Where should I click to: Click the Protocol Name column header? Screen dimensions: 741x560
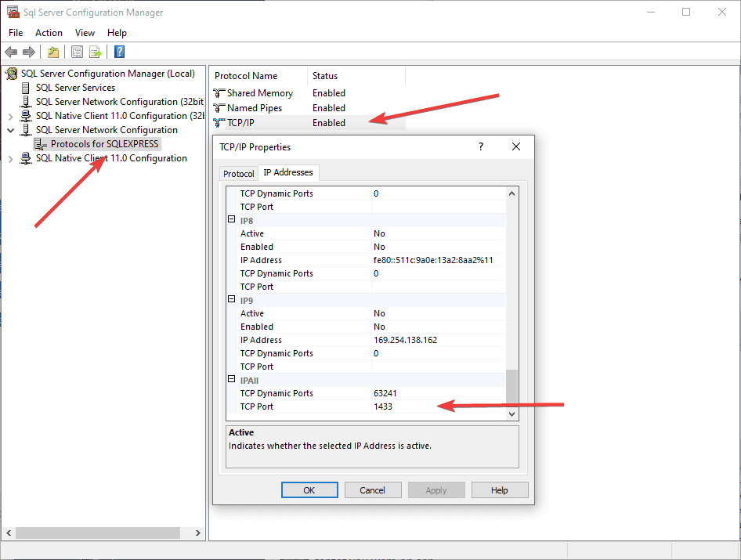pyautogui.click(x=259, y=76)
